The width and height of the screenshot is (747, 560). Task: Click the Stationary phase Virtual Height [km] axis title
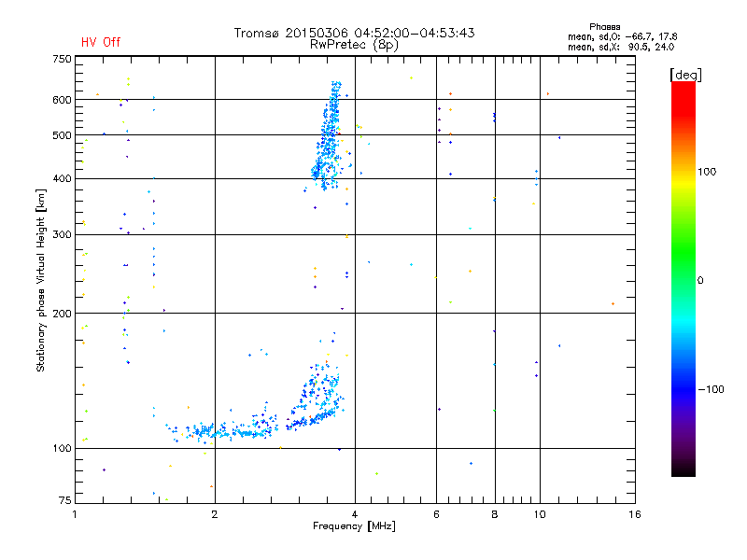tap(41, 280)
